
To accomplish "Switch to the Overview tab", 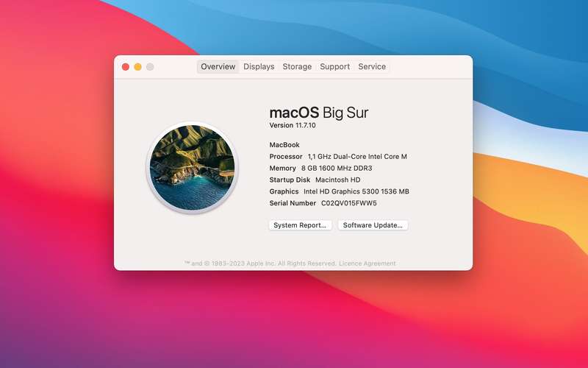I will click(x=218, y=66).
